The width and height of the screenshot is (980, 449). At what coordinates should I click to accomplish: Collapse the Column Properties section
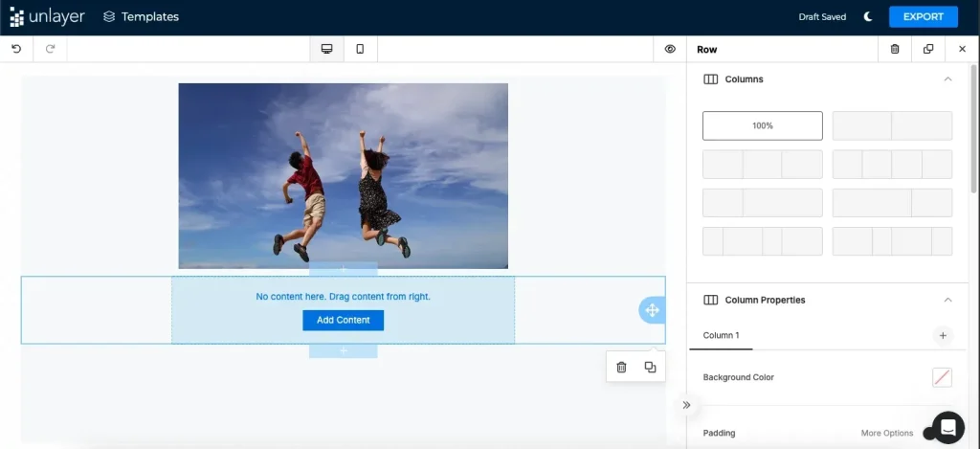(x=947, y=300)
